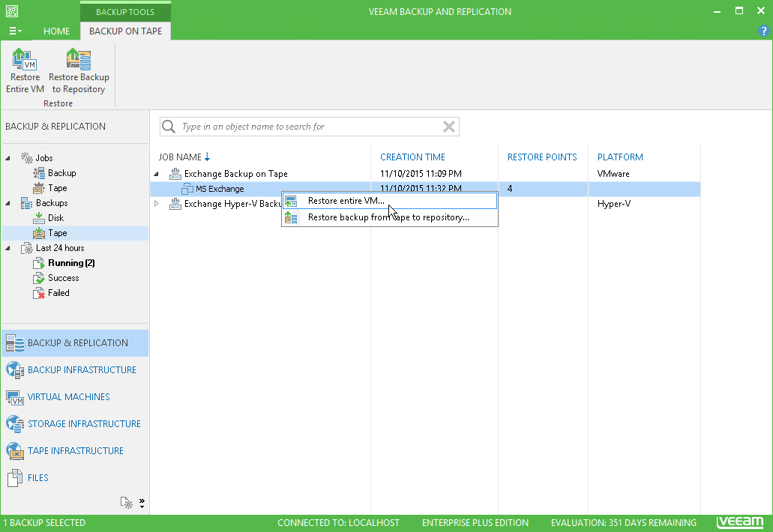Click the BACKUP TOOLS contextual tab header

click(x=125, y=12)
